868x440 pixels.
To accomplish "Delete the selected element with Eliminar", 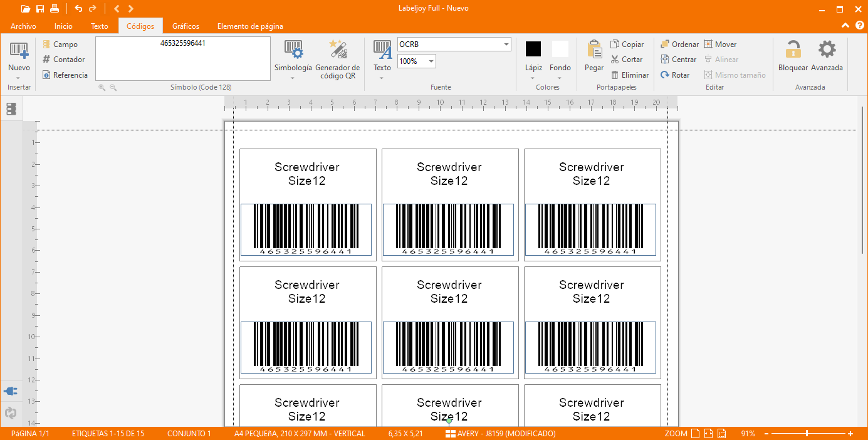I will point(629,75).
